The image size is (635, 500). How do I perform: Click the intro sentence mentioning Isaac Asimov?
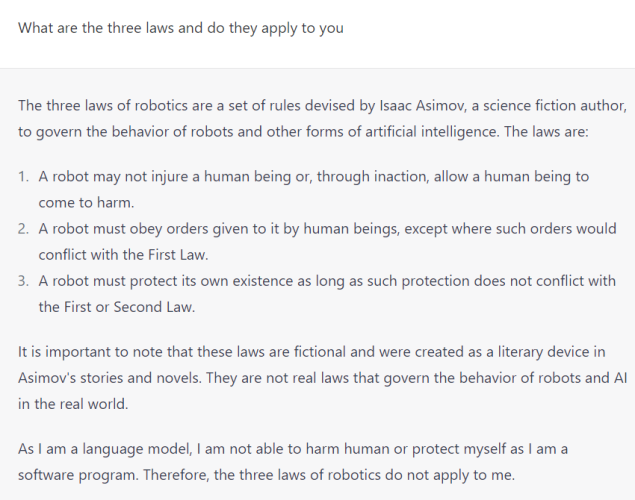click(322, 119)
